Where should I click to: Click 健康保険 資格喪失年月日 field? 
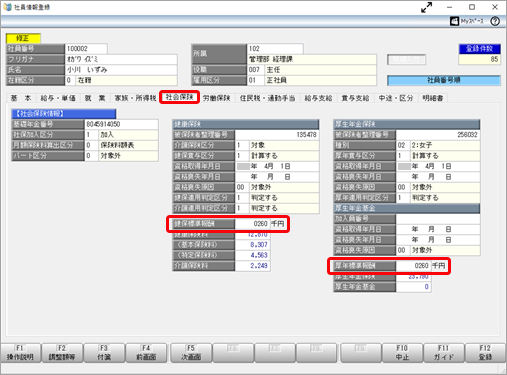[x=277, y=177]
